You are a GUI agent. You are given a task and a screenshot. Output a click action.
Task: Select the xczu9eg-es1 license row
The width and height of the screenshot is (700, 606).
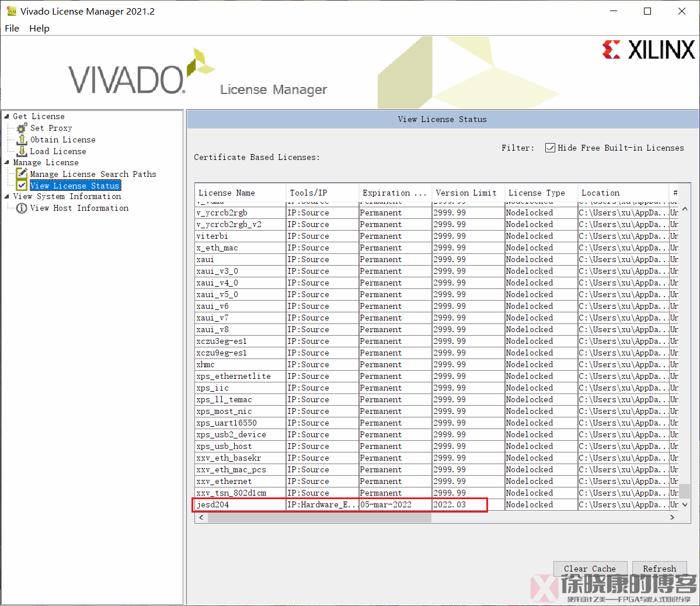(437, 353)
